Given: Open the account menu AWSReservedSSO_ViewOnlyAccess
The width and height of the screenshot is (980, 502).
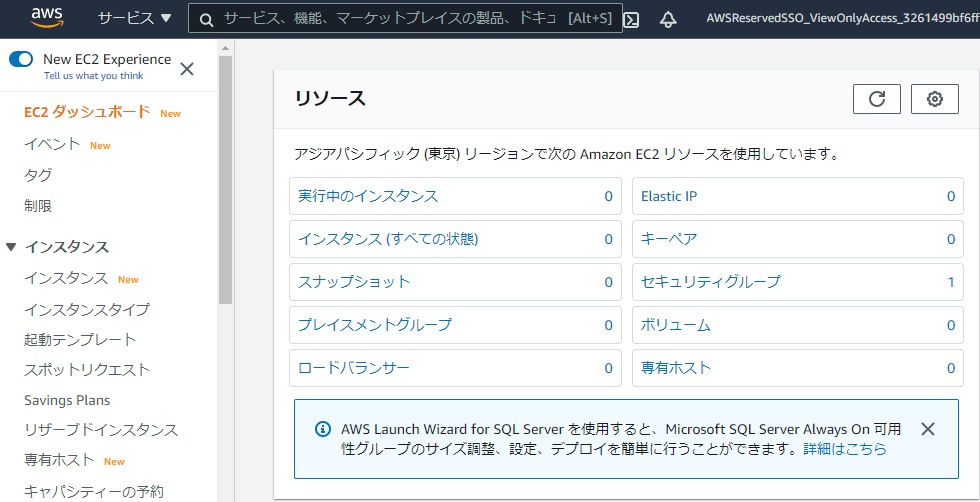Looking at the screenshot, I should [842, 19].
